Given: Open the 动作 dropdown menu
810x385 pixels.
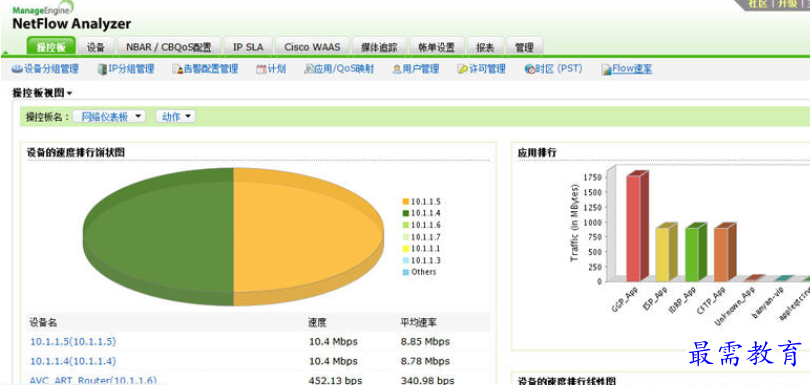Looking at the screenshot, I should (x=176, y=117).
